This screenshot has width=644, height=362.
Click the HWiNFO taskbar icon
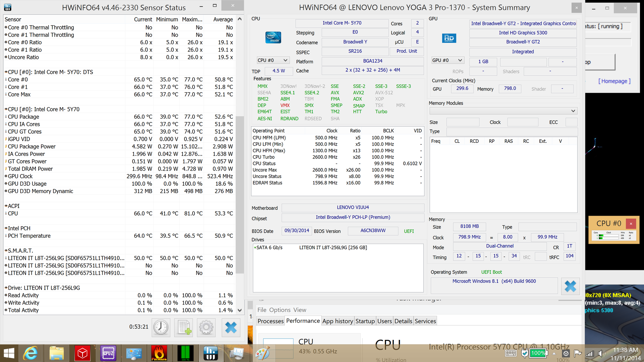point(211,353)
